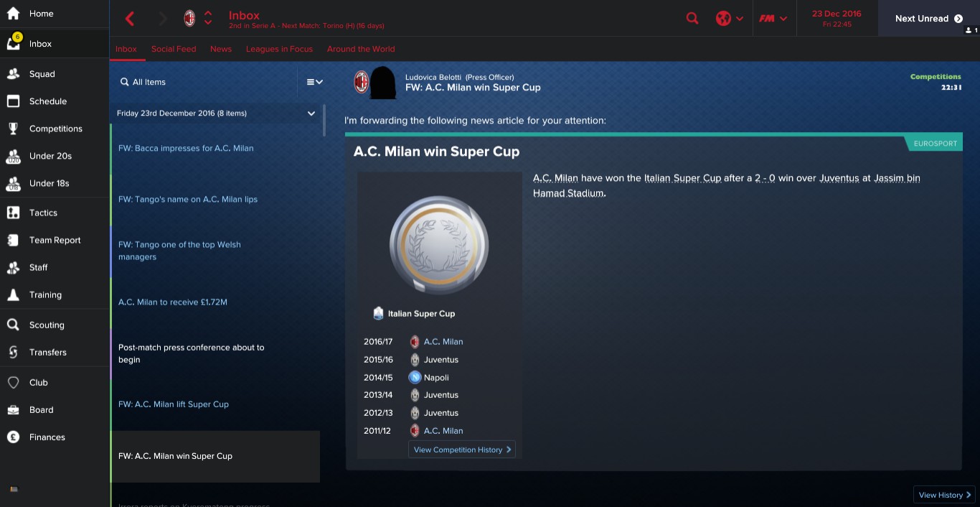Image resolution: width=980 pixels, height=507 pixels.
Task: Open the Scouting magnifier icon
Action: pyautogui.click(x=13, y=325)
